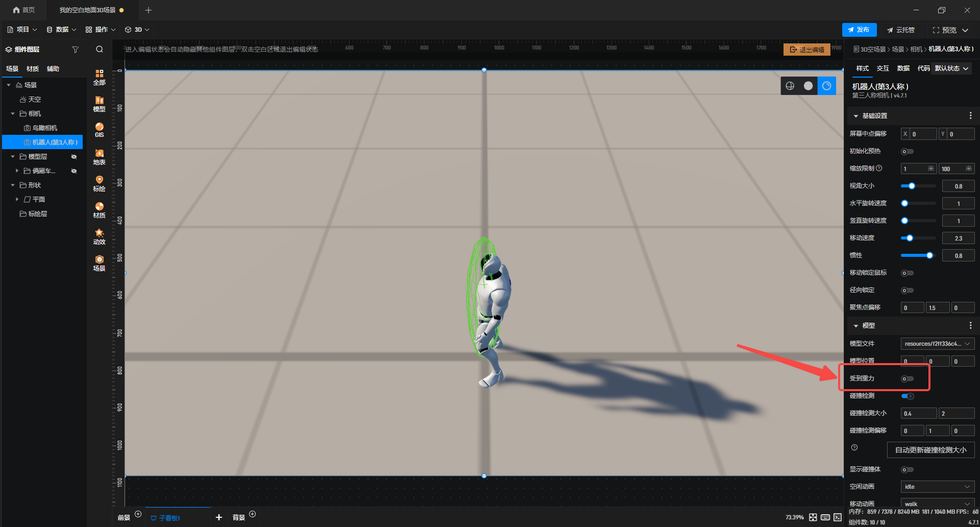Enable the 受到重力 gravity toggle
Image resolution: width=980 pixels, height=527 pixels.
(x=907, y=379)
